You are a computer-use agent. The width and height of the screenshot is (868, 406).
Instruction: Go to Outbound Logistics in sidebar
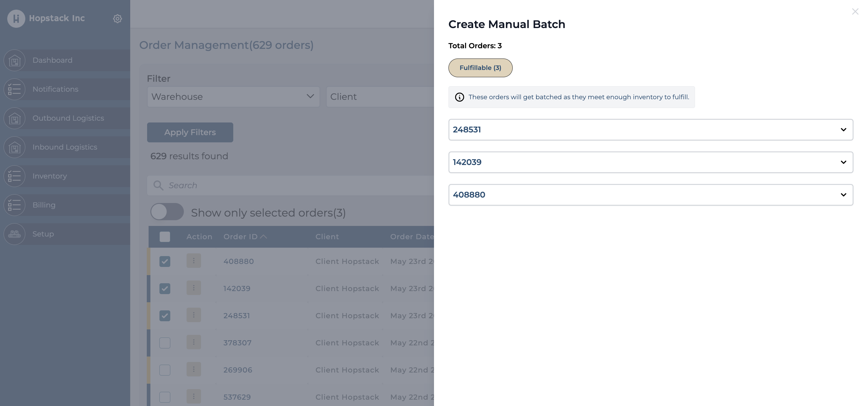(68, 118)
